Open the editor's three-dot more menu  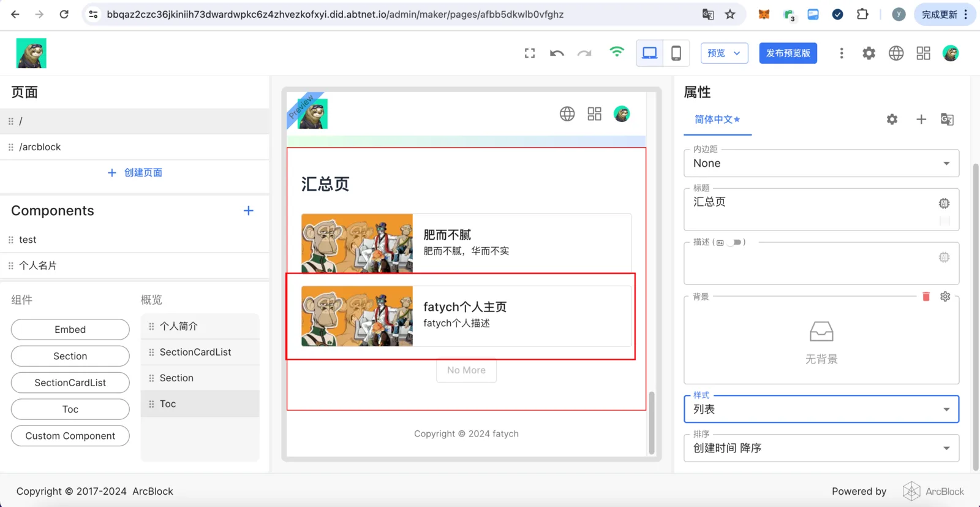click(842, 53)
